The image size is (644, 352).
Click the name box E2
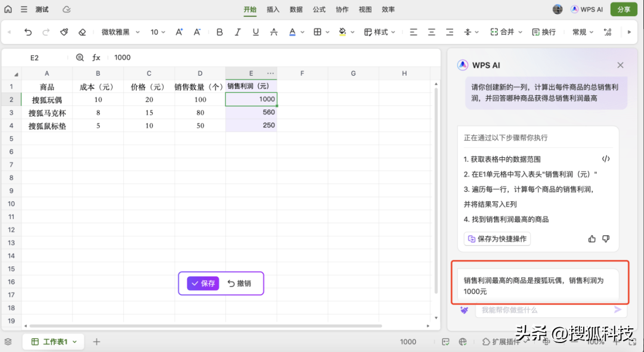35,58
